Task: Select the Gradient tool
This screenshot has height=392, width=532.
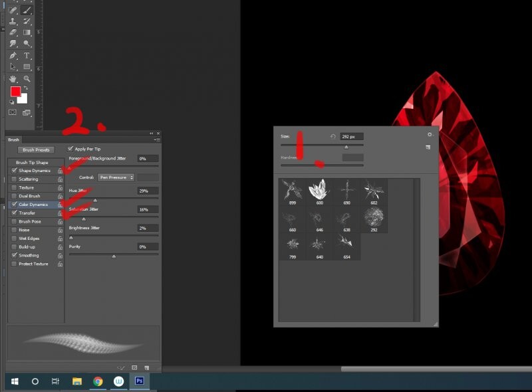Action: (x=27, y=32)
